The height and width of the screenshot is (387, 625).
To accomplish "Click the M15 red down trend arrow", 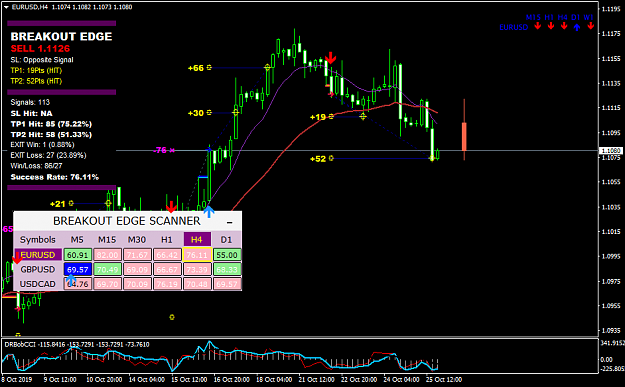I will 538,26.
